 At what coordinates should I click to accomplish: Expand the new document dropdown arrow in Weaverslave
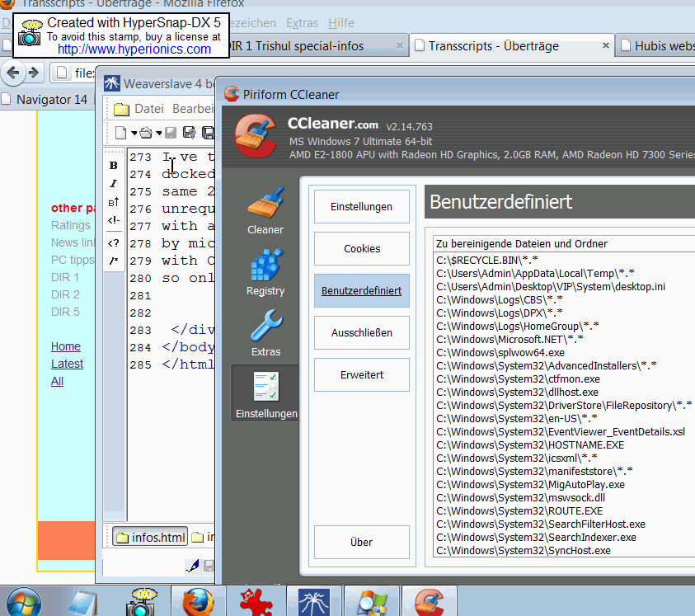pyautogui.click(x=134, y=133)
